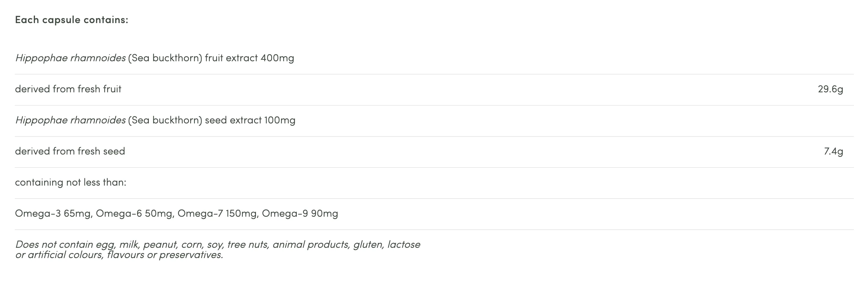Click the 7.4g value

(x=833, y=151)
